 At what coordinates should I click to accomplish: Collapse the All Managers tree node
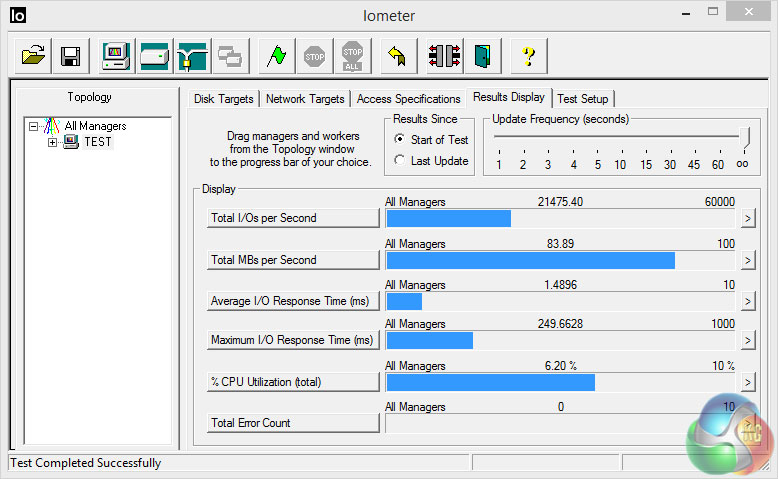pyautogui.click(x=33, y=127)
